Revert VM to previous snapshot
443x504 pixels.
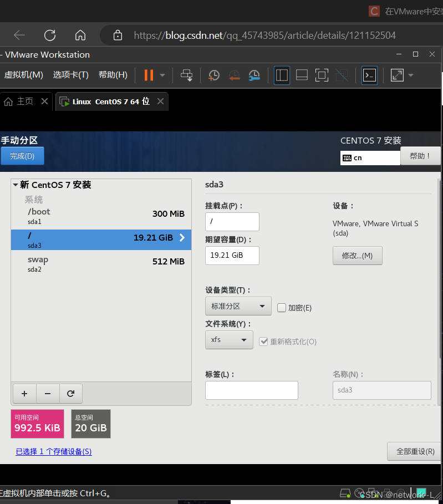tap(235, 75)
